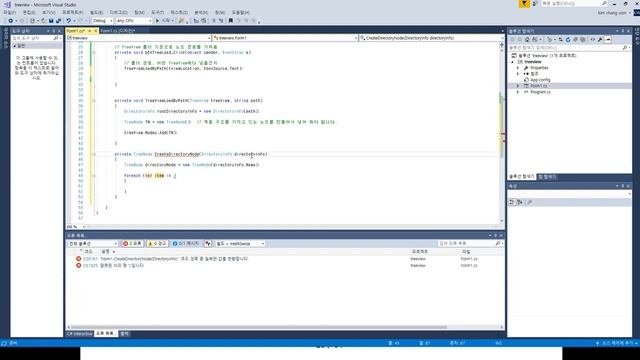Click the Solution Explorer properties wrench icon
Screen dimensions: 640x360
click(x=600, y=40)
